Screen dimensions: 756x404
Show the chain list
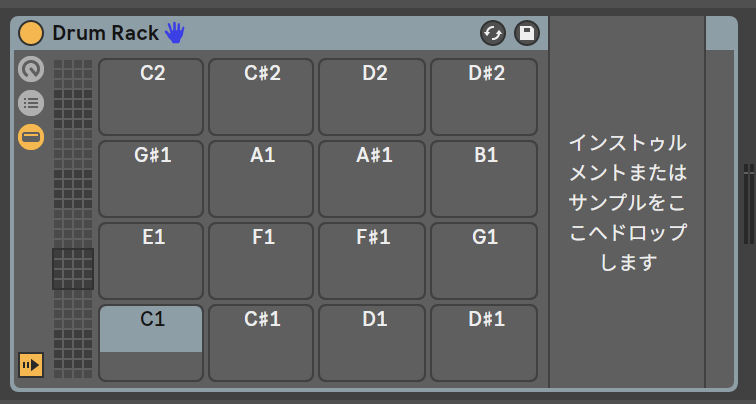(x=31, y=103)
